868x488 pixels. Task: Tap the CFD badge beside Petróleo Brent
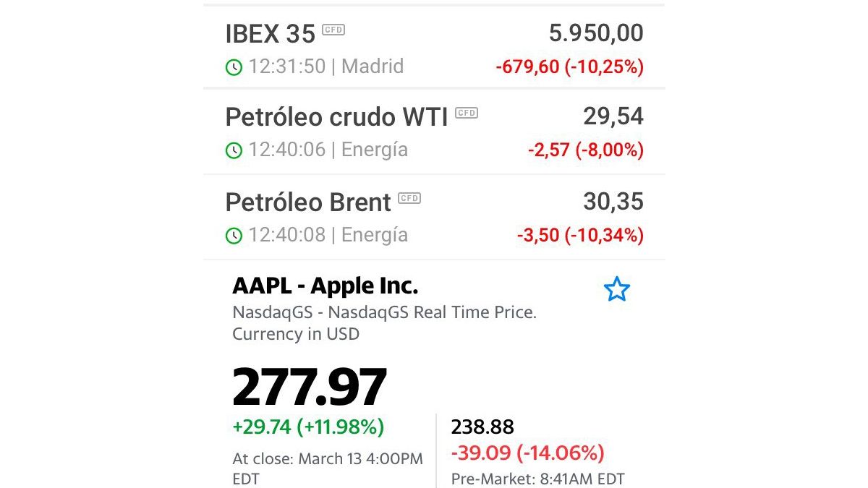409,198
